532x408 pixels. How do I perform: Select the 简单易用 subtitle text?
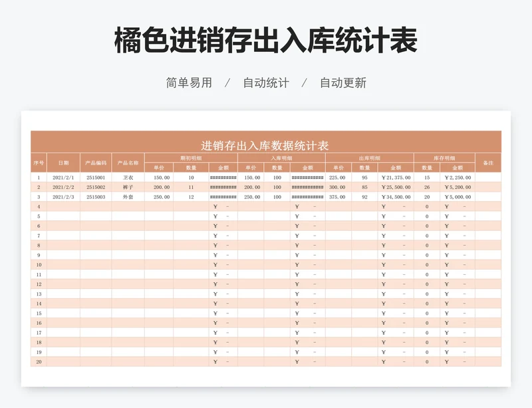(x=189, y=83)
